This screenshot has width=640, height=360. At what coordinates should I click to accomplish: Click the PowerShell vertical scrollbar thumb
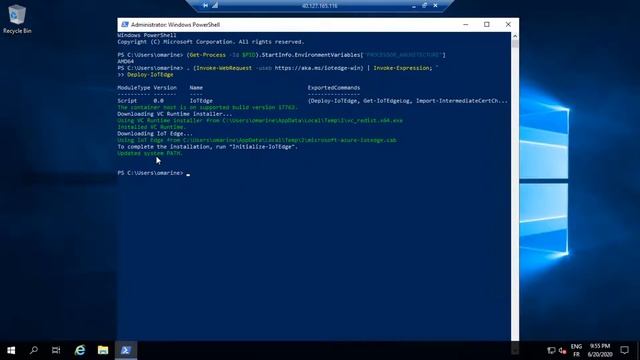tap(515, 44)
